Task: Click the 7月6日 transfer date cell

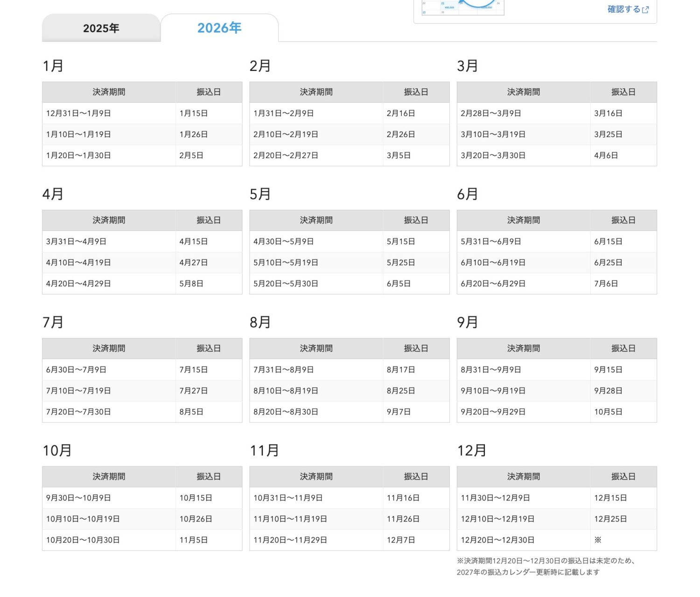Action: [606, 284]
